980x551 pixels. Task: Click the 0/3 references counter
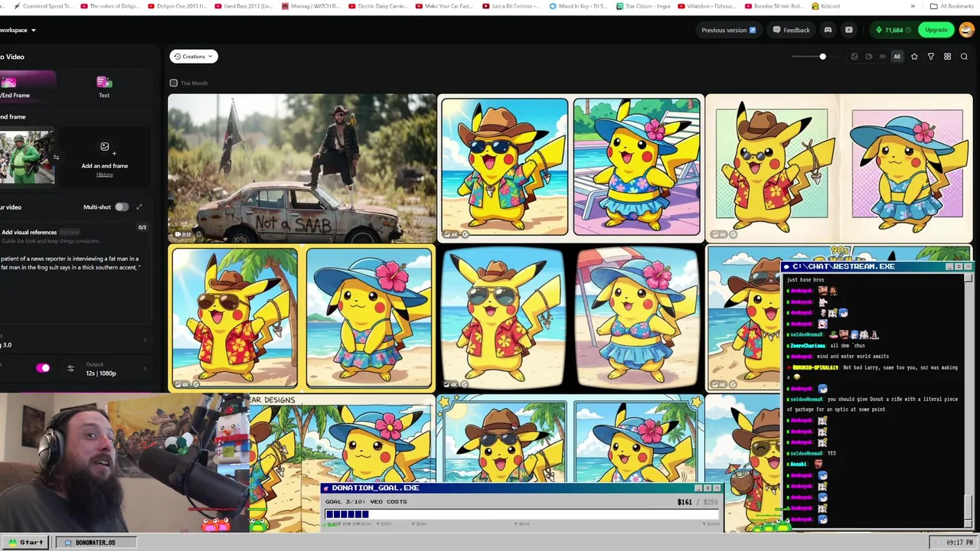(142, 227)
